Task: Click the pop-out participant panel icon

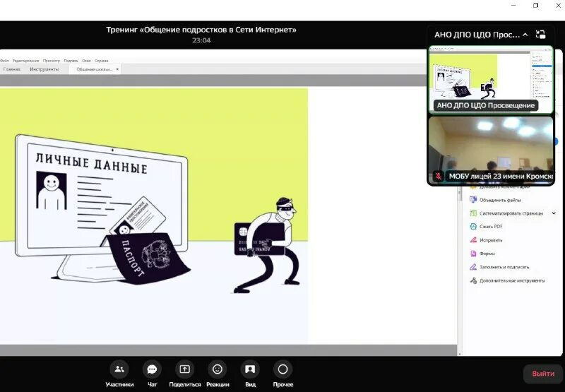Action: (540, 35)
